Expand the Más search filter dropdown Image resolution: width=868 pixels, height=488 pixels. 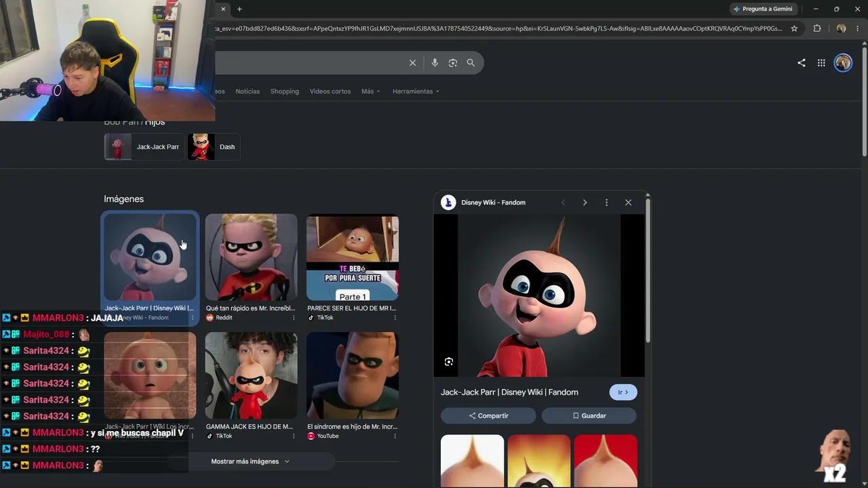pyautogui.click(x=371, y=91)
